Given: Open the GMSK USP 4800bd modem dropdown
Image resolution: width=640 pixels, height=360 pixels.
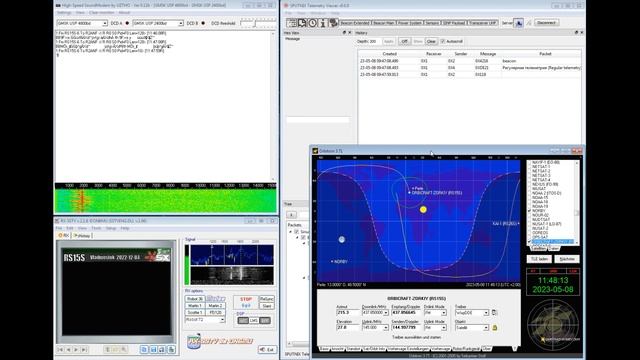Looking at the screenshot, I should 105,23.
